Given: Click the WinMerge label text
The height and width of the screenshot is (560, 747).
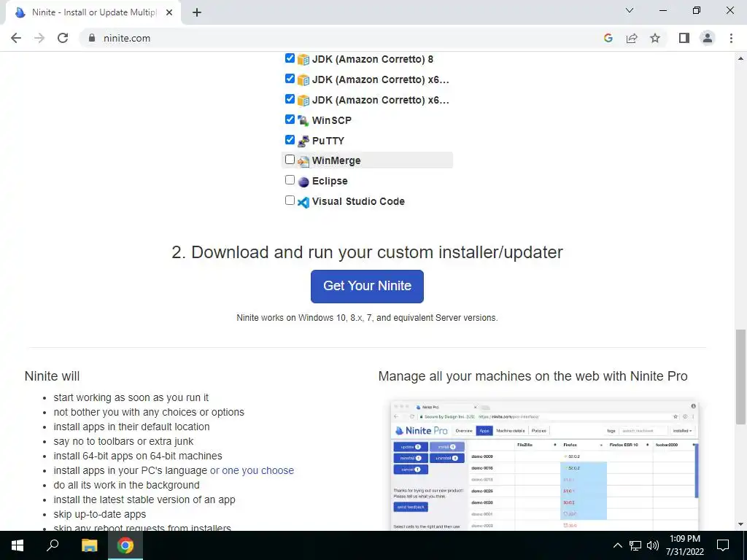Looking at the screenshot, I should (336, 161).
